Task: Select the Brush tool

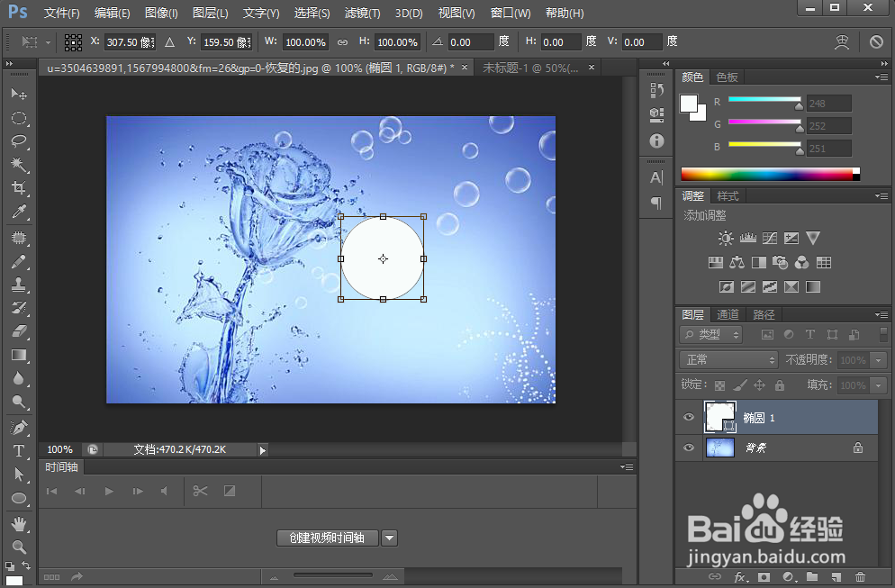Action: (x=19, y=261)
